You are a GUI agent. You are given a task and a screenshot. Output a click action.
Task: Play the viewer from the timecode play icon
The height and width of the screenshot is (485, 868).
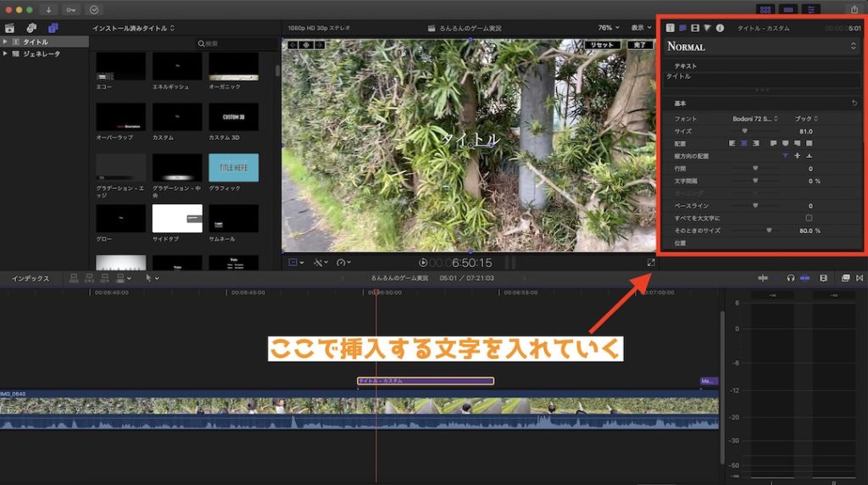point(423,263)
